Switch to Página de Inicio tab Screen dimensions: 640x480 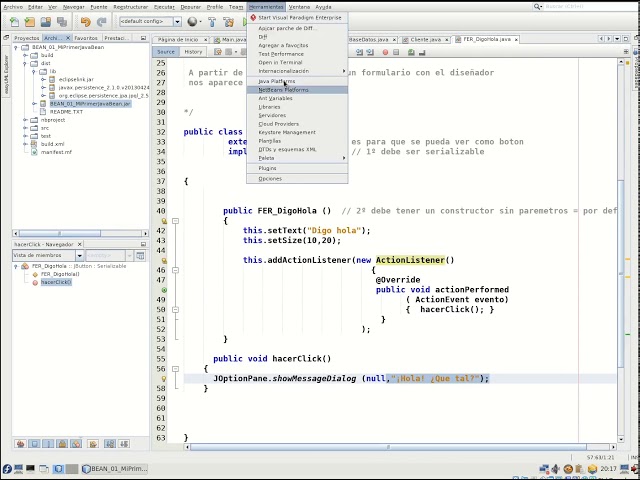178,40
